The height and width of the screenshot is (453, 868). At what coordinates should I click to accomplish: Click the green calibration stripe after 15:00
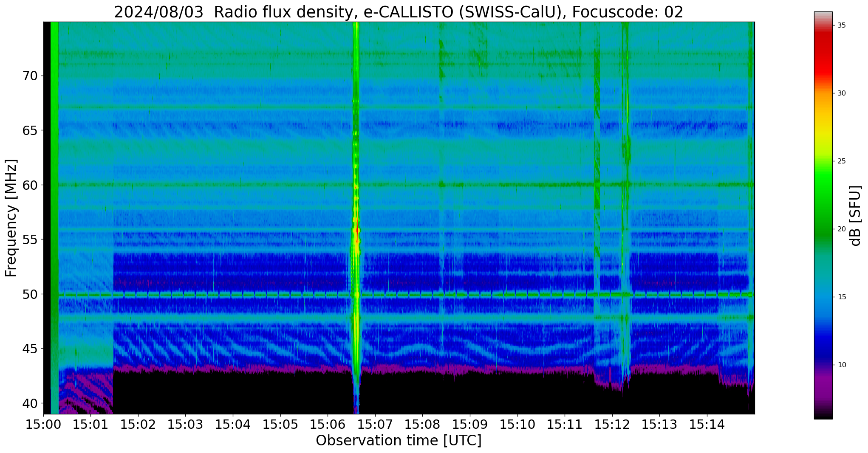pyautogui.click(x=54, y=218)
